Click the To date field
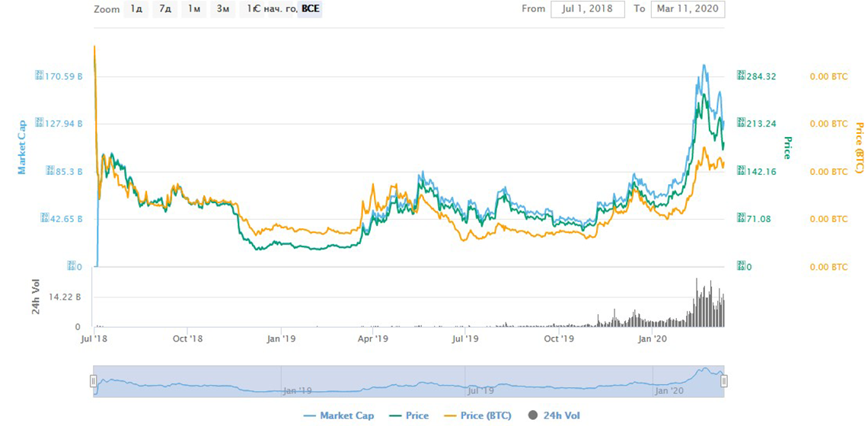The image size is (868, 426). point(688,9)
